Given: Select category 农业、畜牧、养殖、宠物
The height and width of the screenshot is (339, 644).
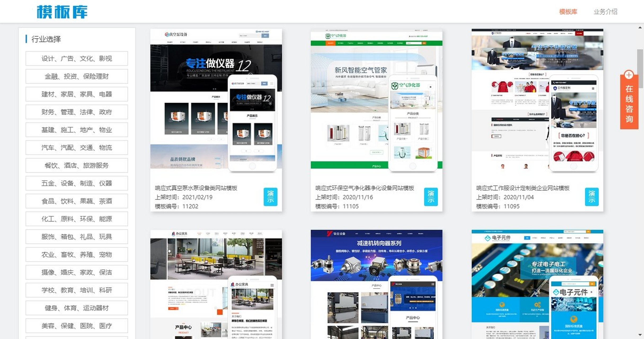Looking at the screenshot, I should pyautogui.click(x=77, y=255).
